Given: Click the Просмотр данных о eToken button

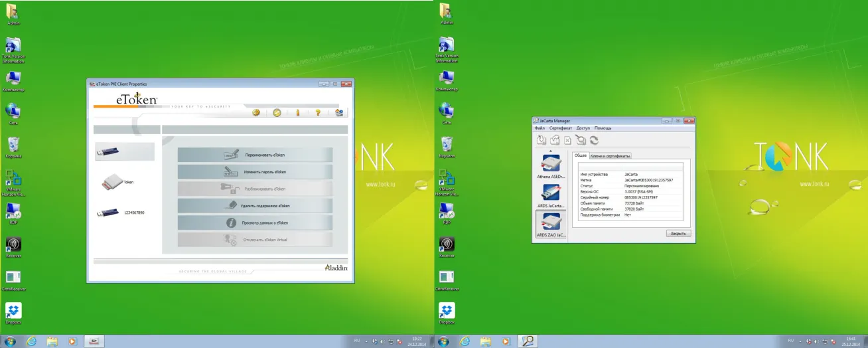Looking at the screenshot, I should click(255, 223).
